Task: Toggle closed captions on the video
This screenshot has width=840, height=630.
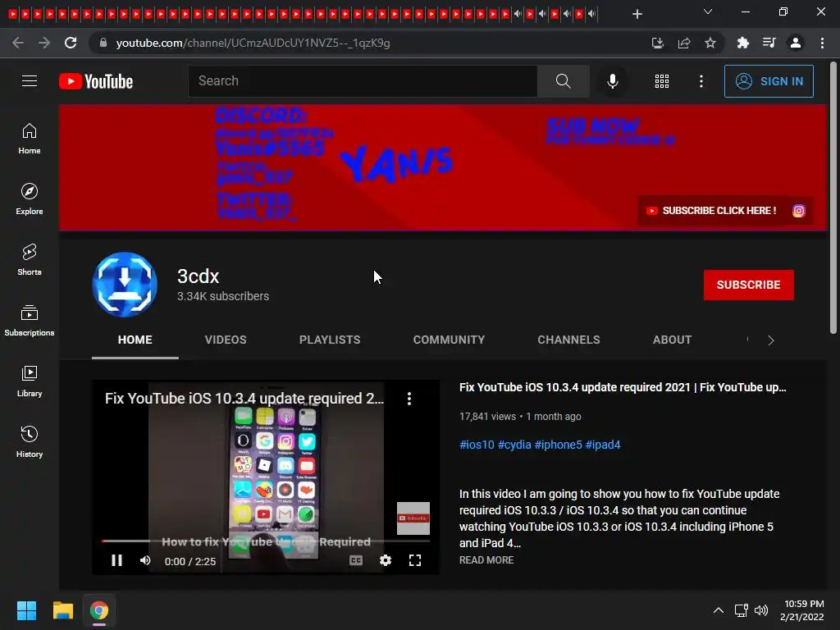Action: coord(356,560)
